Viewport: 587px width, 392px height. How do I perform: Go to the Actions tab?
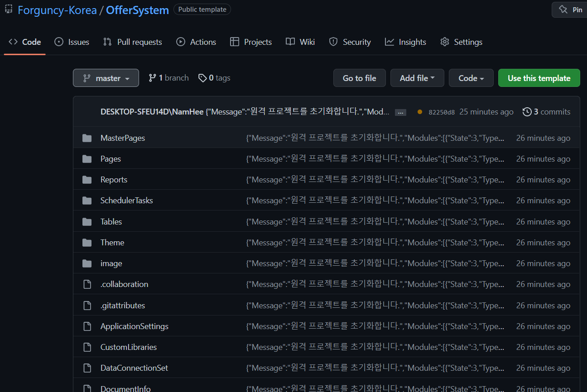(196, 42)
